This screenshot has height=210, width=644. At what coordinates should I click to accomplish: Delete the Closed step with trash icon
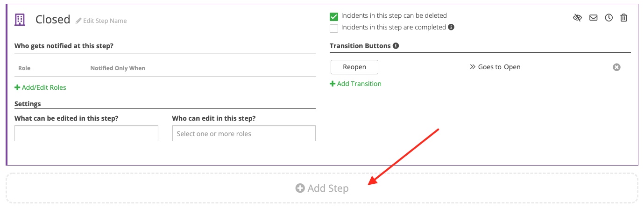tap(624, 18)
